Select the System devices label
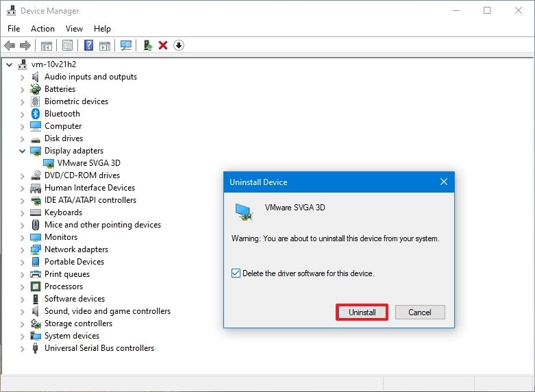The height and width of the screenshot is (392, 535). 72,336
